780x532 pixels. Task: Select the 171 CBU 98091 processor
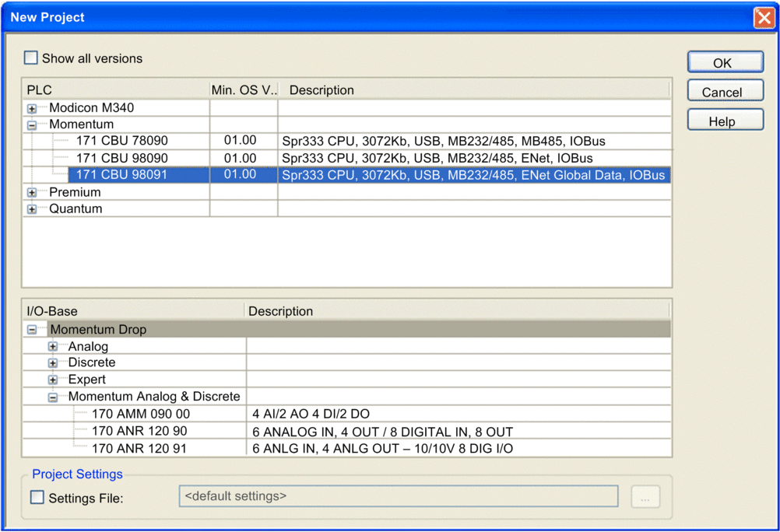point(122,174)
